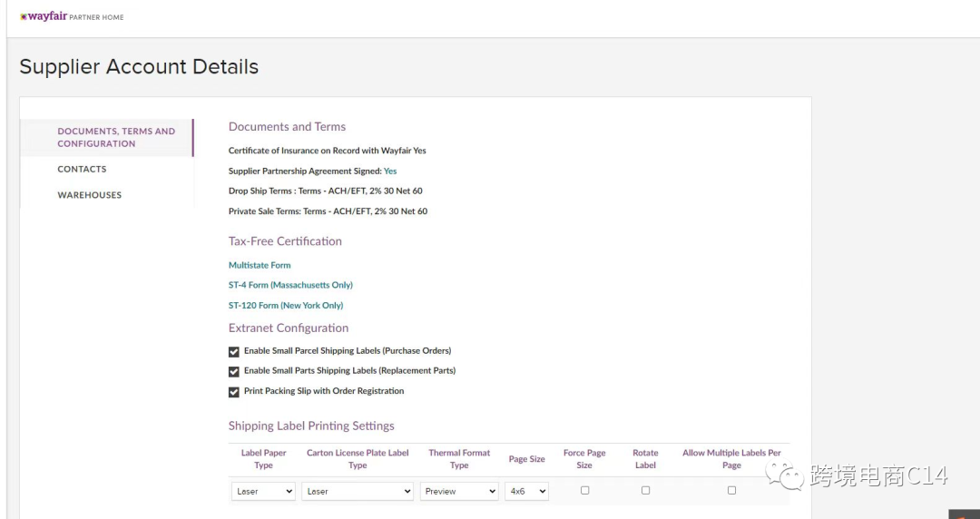
Task: Toggle Print Packing Slip with Order Registration
Action: 234,392
